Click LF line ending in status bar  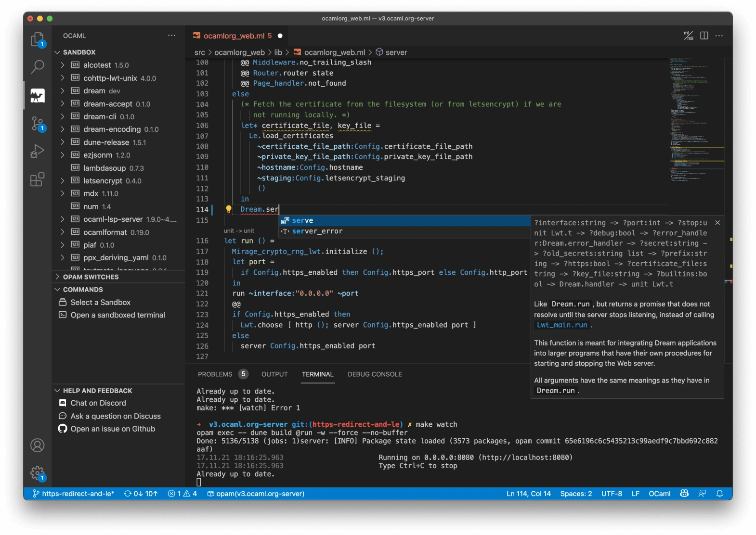point(636,494)
